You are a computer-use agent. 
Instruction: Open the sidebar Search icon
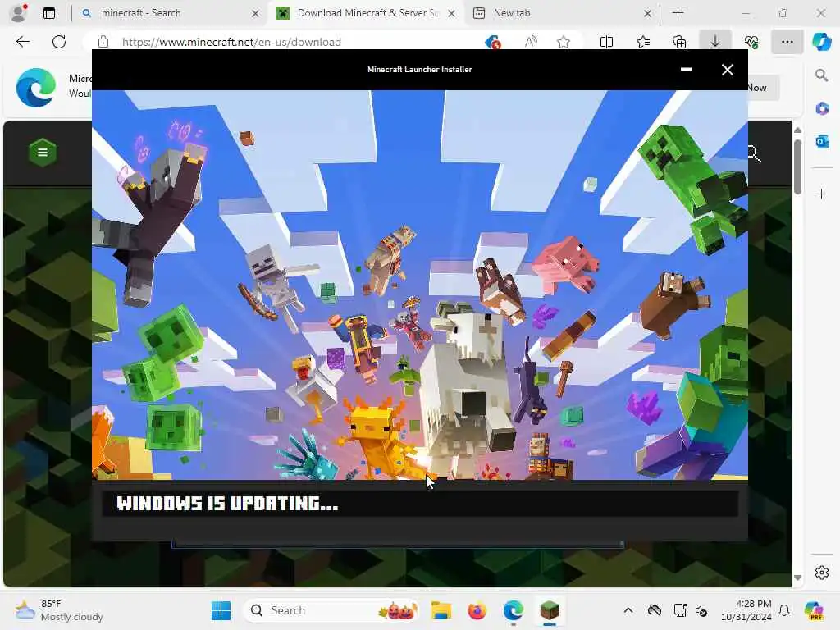(x=822, y=75)
